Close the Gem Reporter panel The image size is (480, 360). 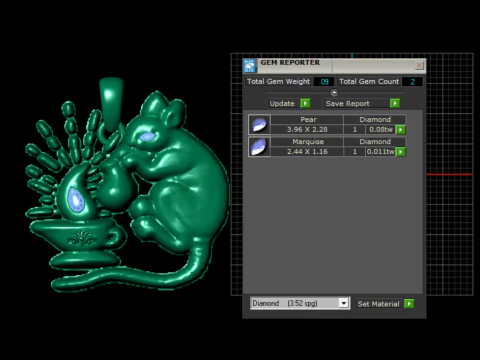click(x=419, y=65)
